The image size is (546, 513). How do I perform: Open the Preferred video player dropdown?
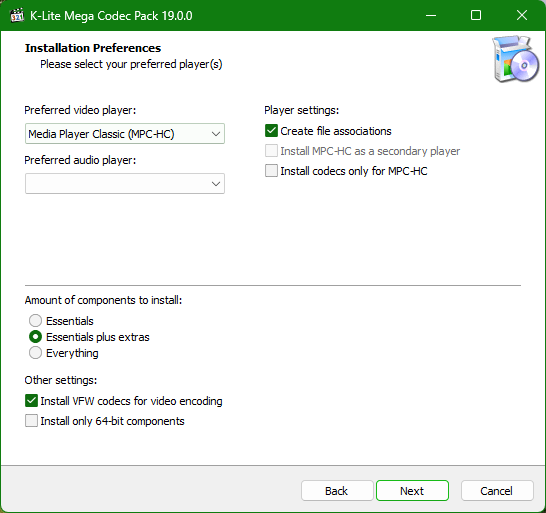(125, 134)
